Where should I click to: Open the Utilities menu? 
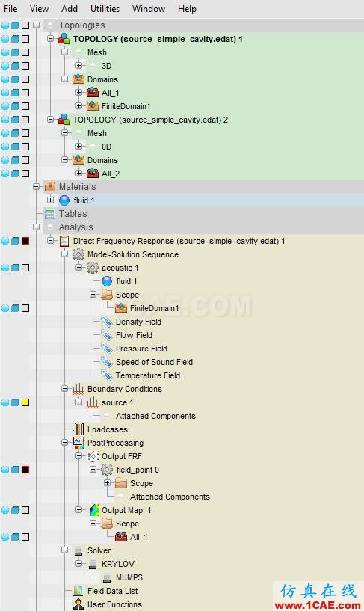tap(105, 8)
